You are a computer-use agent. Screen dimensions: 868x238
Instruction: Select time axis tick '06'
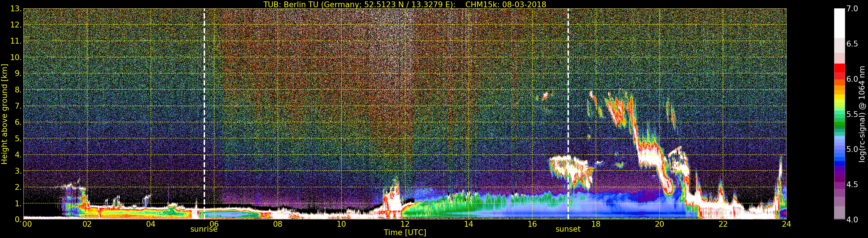click(214, 224)
